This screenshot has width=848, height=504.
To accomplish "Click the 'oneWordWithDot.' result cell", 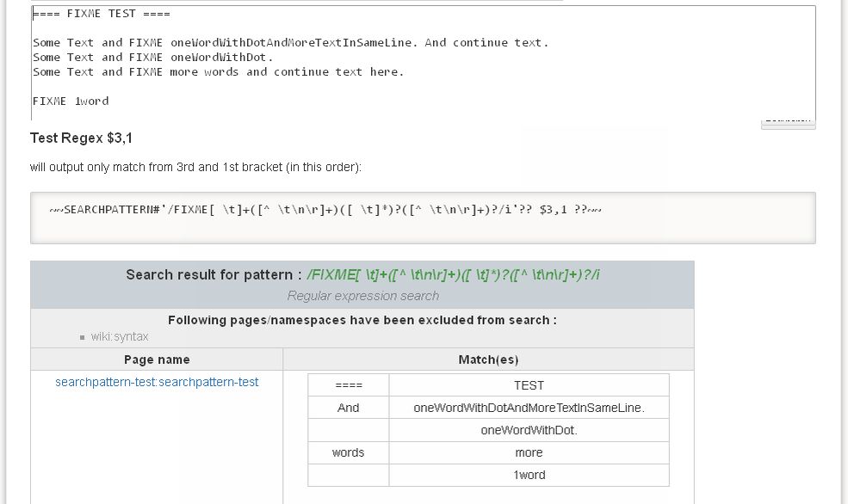I will tap(529, 430).
